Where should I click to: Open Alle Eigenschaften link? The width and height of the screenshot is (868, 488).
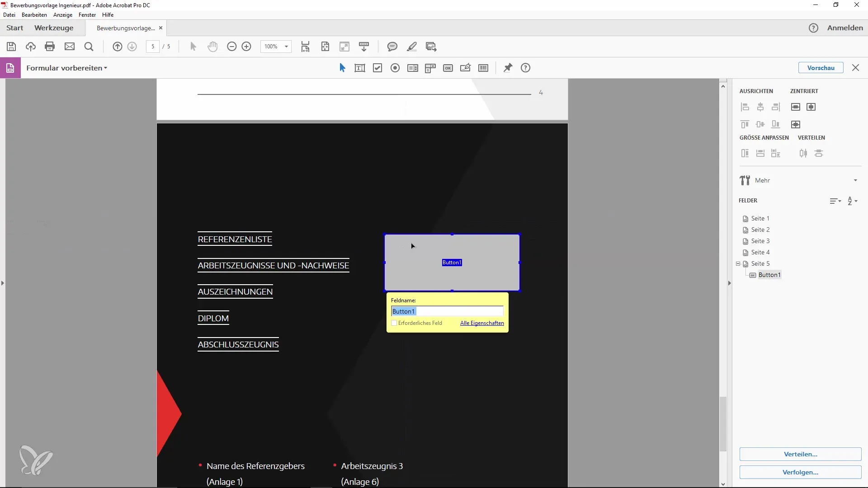click(482, 323)
